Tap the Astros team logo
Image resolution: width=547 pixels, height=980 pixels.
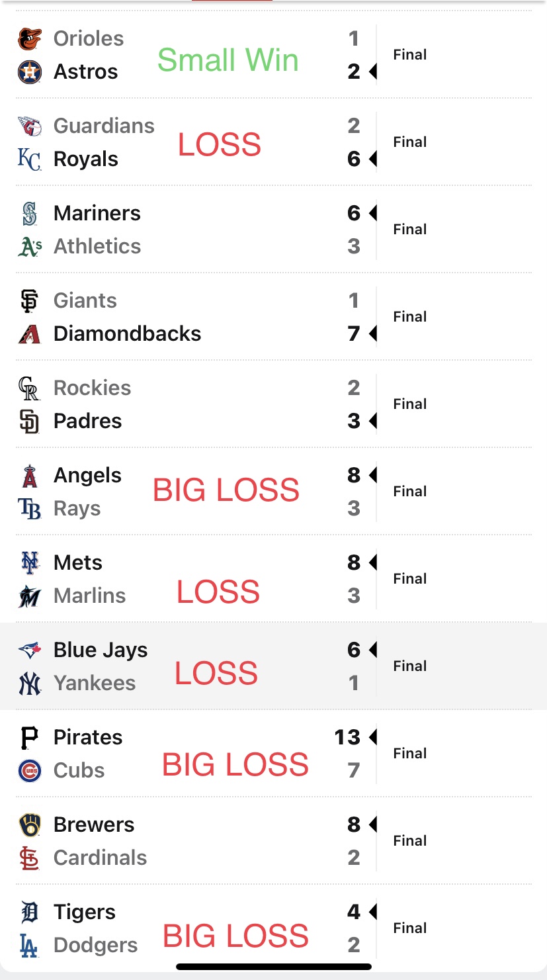click(x=30, y=72)
